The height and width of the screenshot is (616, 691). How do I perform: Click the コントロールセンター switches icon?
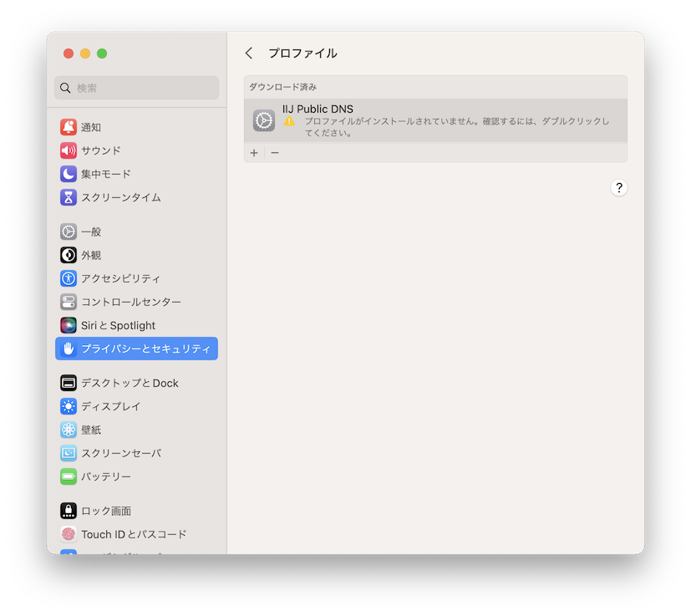(69, 302)
